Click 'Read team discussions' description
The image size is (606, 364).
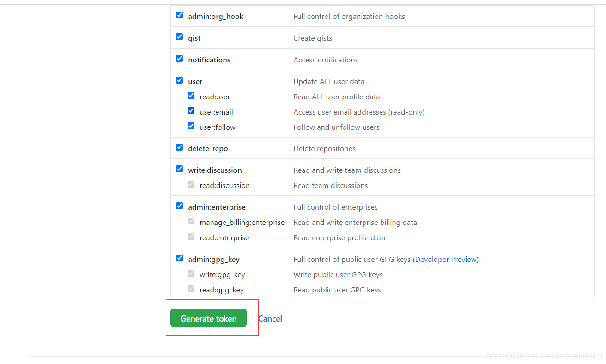pyautogui.click(x=331, y=186)
